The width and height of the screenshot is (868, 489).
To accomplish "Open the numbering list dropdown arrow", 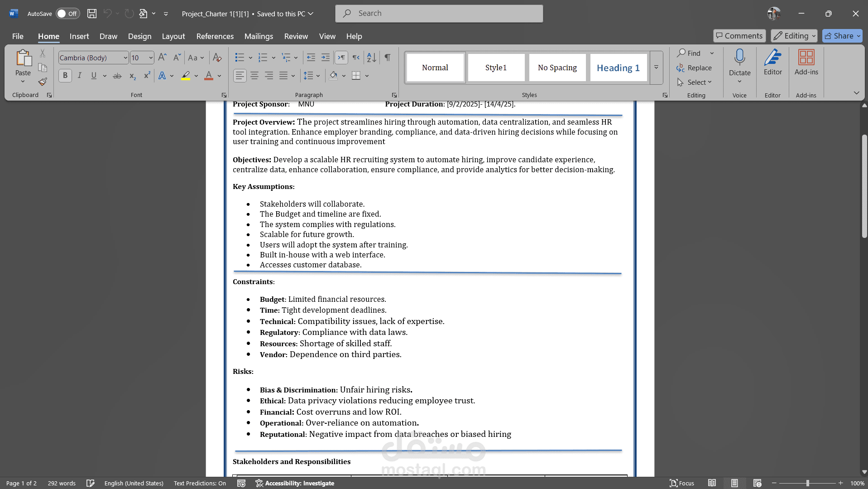I will (x=273, y=58).
